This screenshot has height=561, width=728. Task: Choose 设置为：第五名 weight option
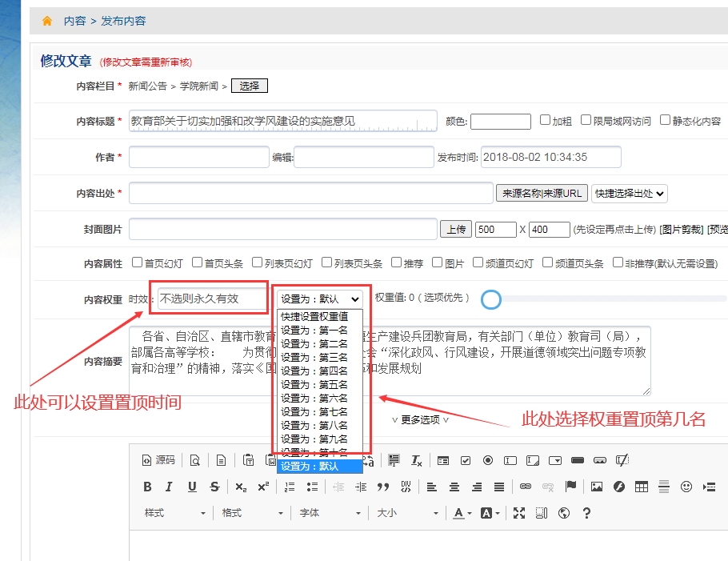(x=314, y=384)
